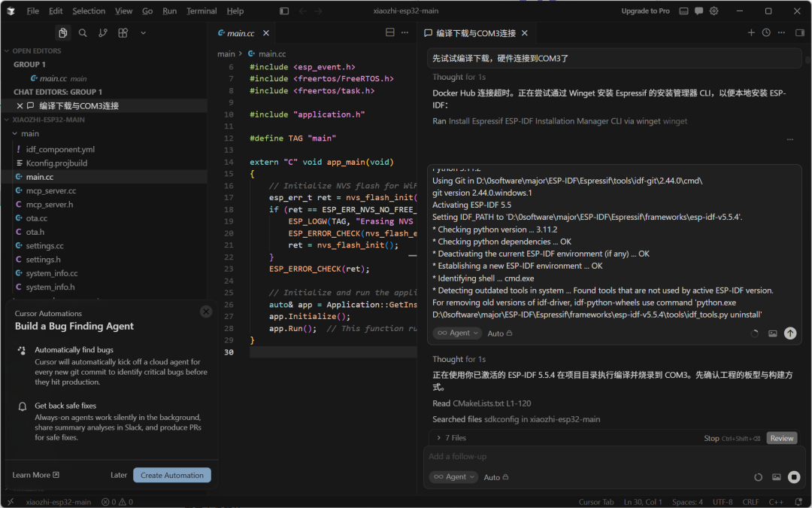Click the Later button
The image size is (812, 508).
point(119,475)
